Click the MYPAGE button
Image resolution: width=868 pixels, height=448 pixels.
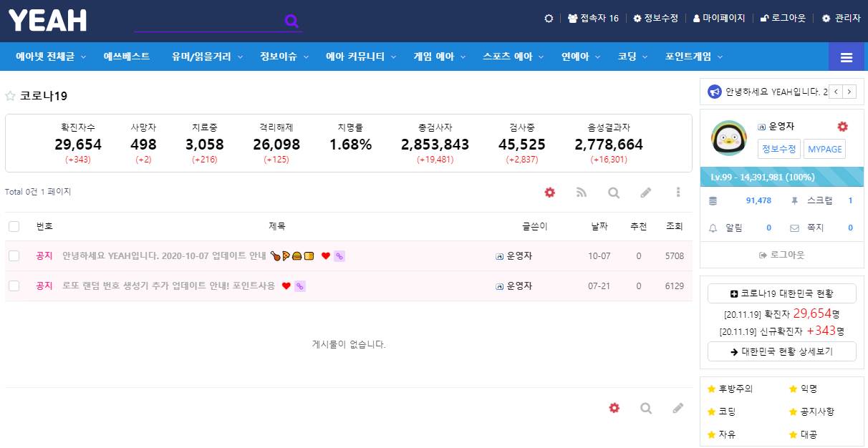[824, 149]
